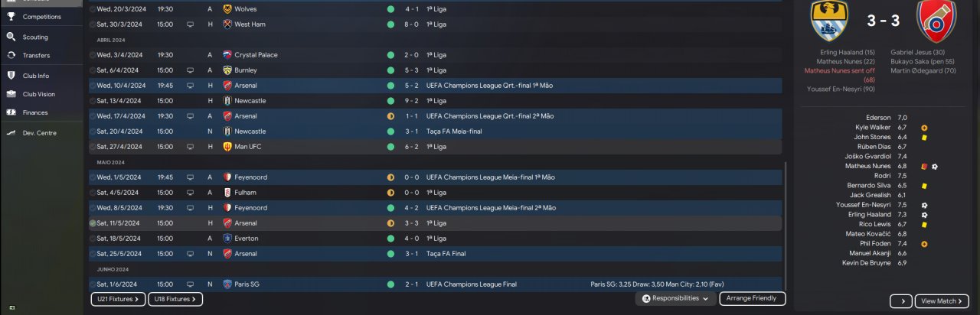
Task: Open the U18 Fixtures chevron button
Action: pyautogui.click(x=175, y=299)
